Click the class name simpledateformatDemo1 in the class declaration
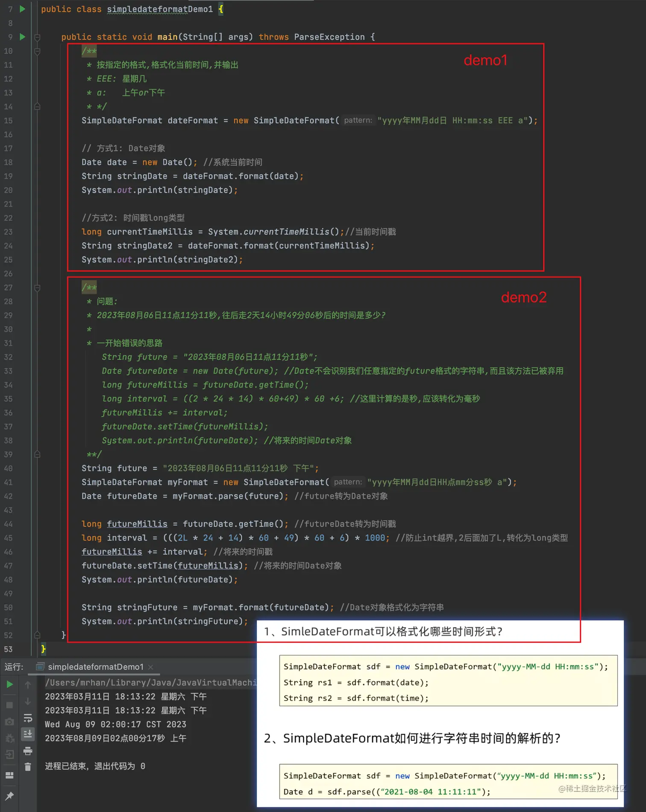The image size is (646, 812). (160, 9)
